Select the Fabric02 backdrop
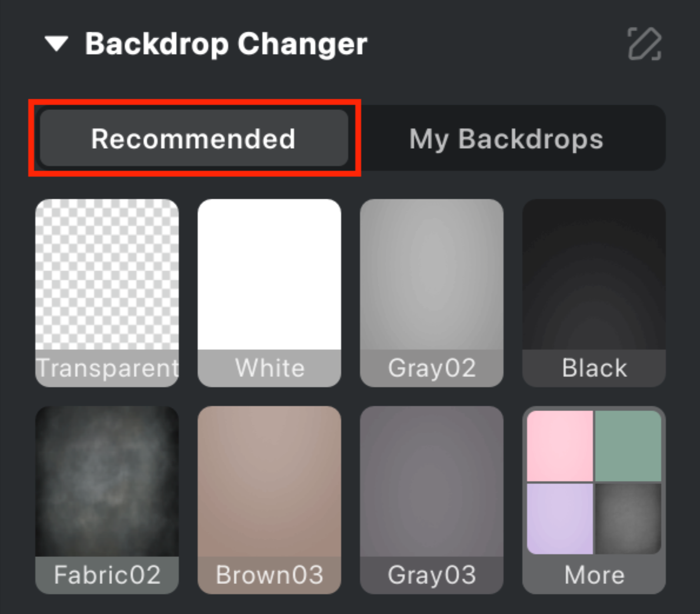Image resolution: width=700 pixels, height=614 pixels. click(x=106, y=482)
